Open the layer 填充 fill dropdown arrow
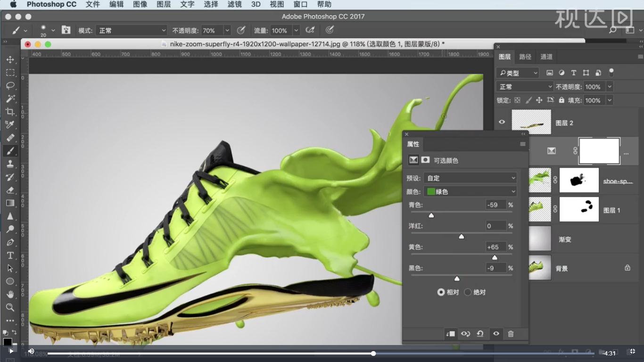This screenshot has width=644, height=362. pyautogui.click(x=610, y=100)
